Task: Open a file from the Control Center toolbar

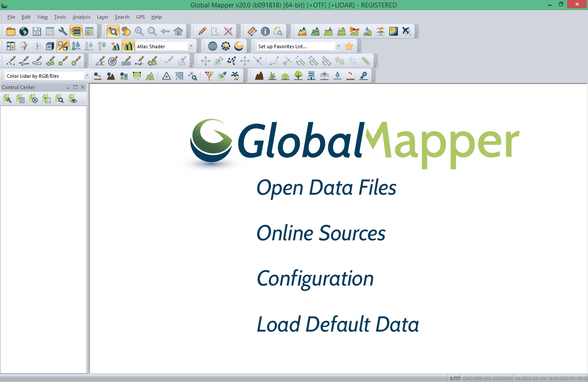Action: click(7, 99)
